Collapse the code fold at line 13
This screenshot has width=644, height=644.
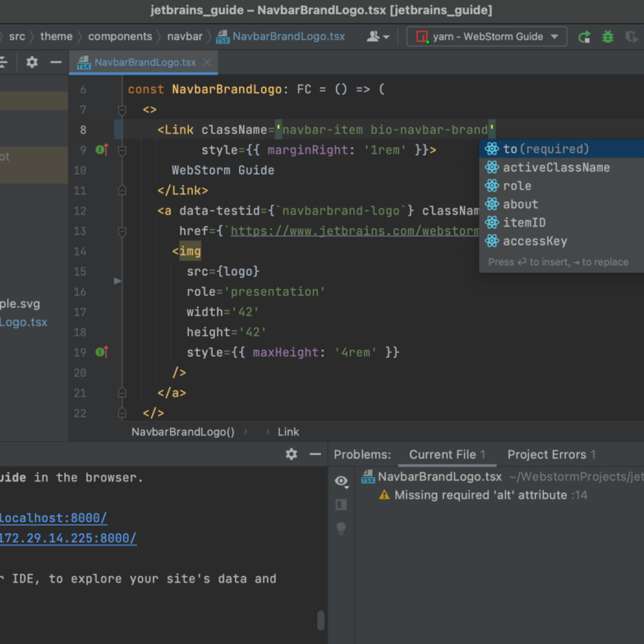click(x=122, y=232)
